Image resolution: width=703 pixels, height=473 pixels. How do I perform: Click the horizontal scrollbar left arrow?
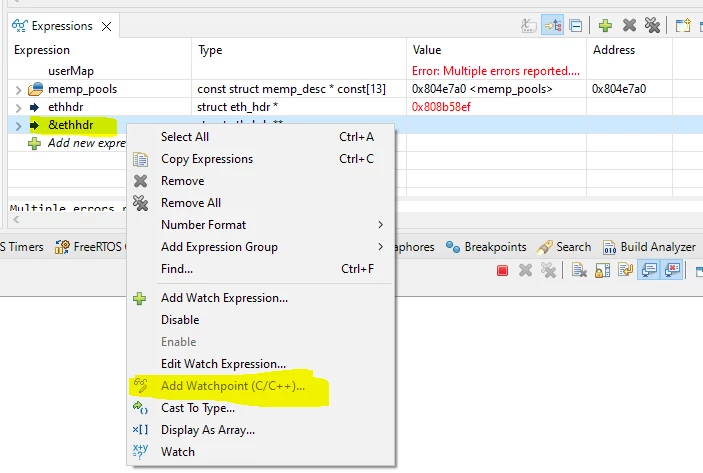[16, 219]
